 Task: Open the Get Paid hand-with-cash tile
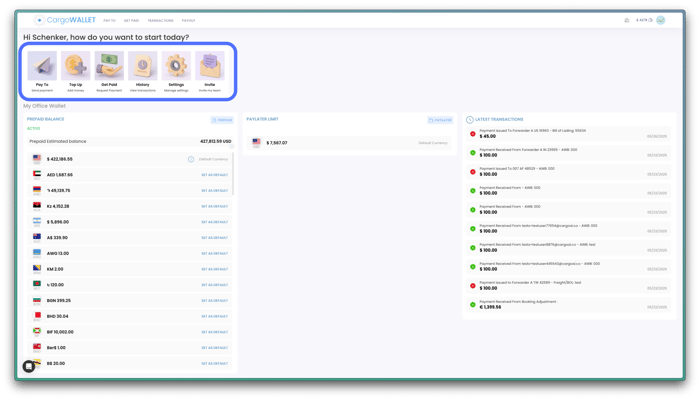109,71
